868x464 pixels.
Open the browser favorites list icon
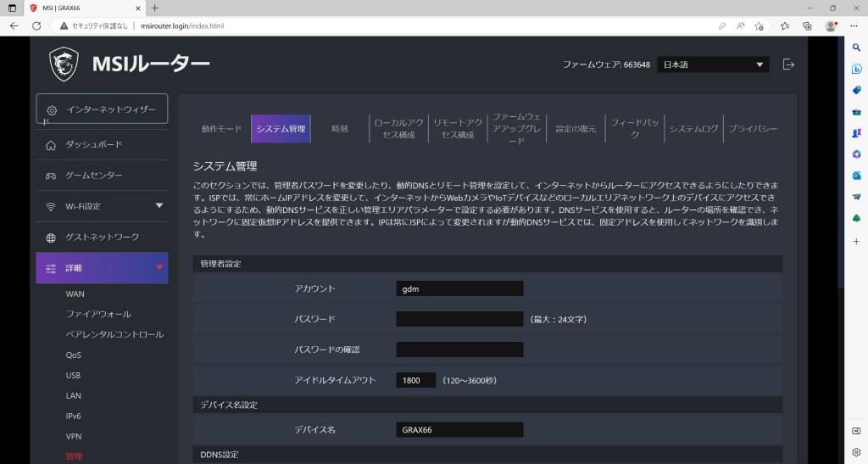[785, 26]
